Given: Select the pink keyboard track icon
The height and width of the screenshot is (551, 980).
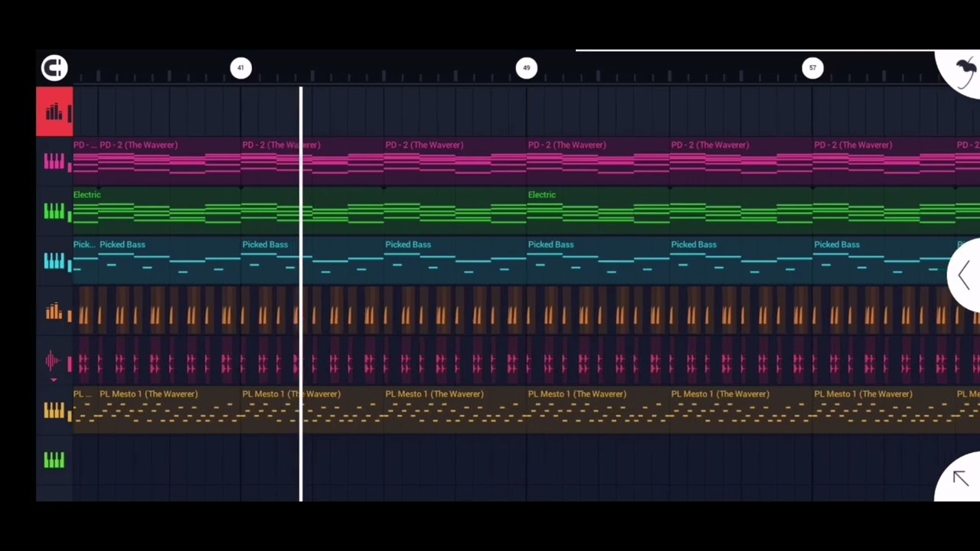Looking at the screenshot, I should pos(54,161).
